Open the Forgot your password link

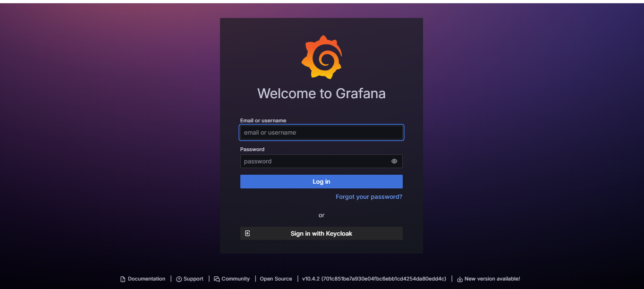tap(369, 196)
